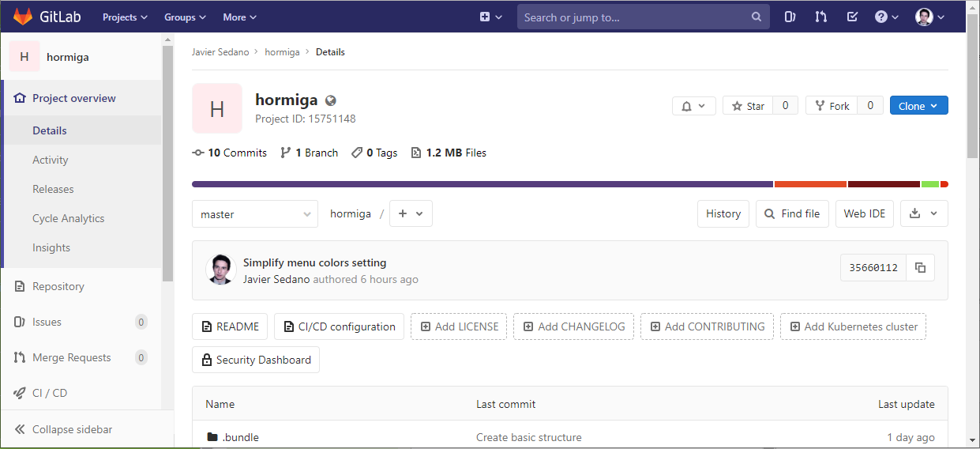Open the Issues icon in top navbar
Viewport: 980px width, 449px height.
coord(790,17)
